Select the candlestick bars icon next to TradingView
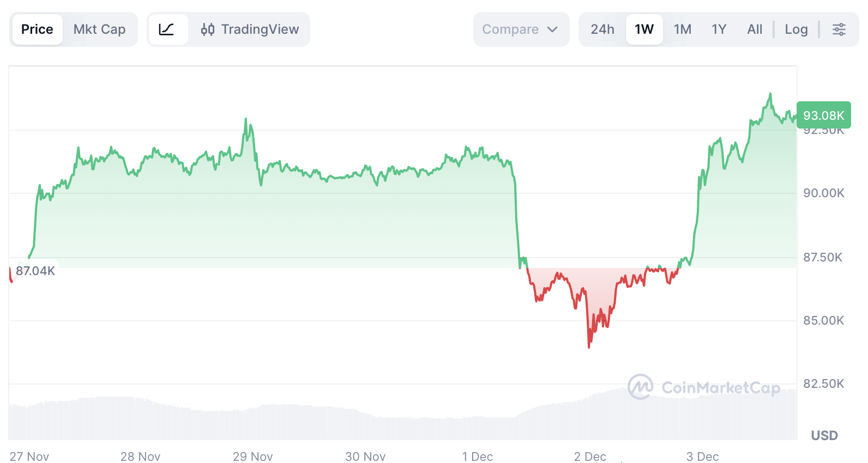Screen dimensions: 868x463 tap(208, 29)
